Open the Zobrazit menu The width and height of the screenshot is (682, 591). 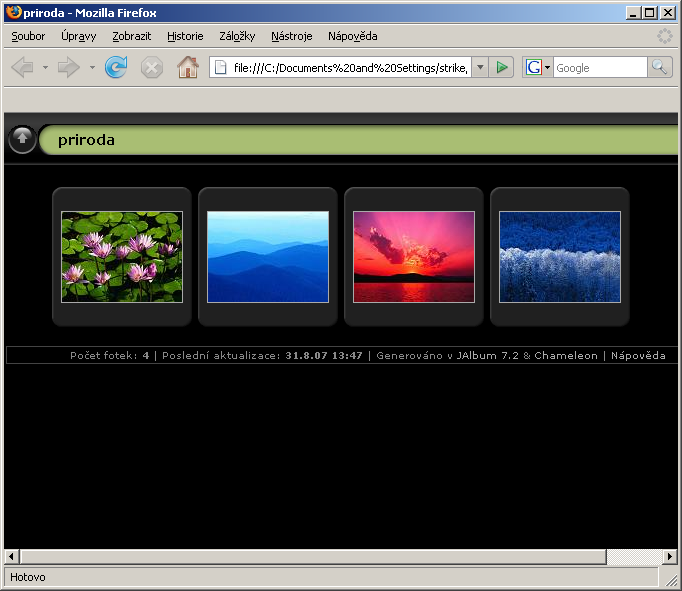point(131,36)
